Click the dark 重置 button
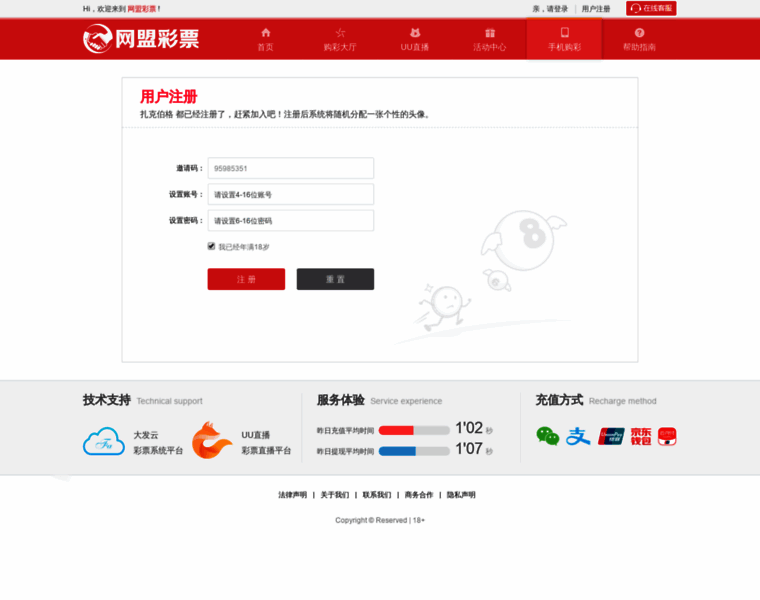 (335, 279)
